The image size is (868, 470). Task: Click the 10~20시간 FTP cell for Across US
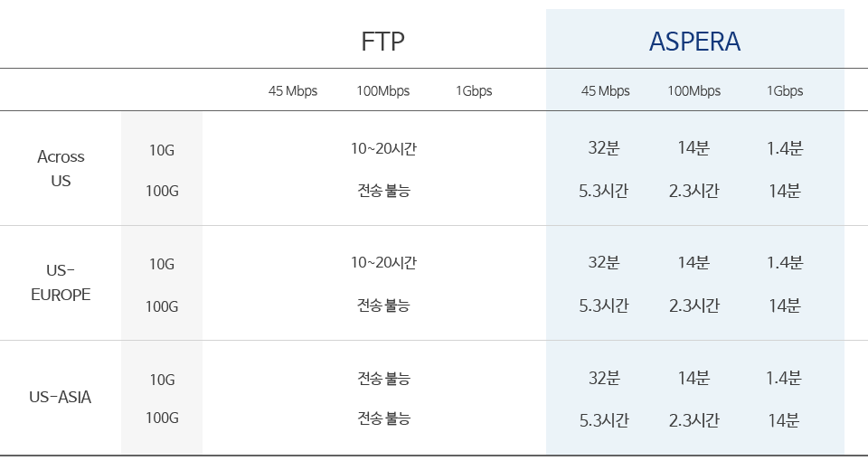tap(383, 148)
